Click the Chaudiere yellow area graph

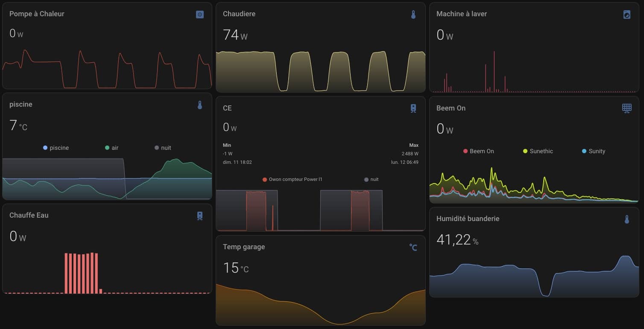point(321,71)
